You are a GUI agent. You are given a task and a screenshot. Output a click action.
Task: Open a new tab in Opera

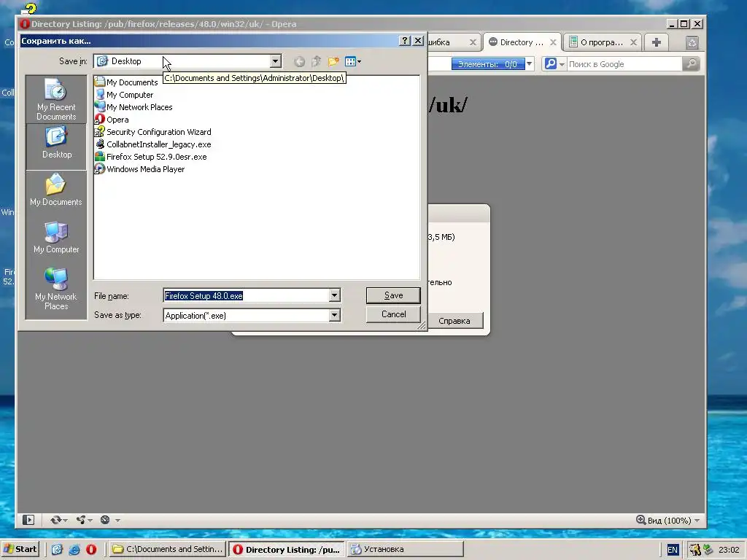point(656,42)
